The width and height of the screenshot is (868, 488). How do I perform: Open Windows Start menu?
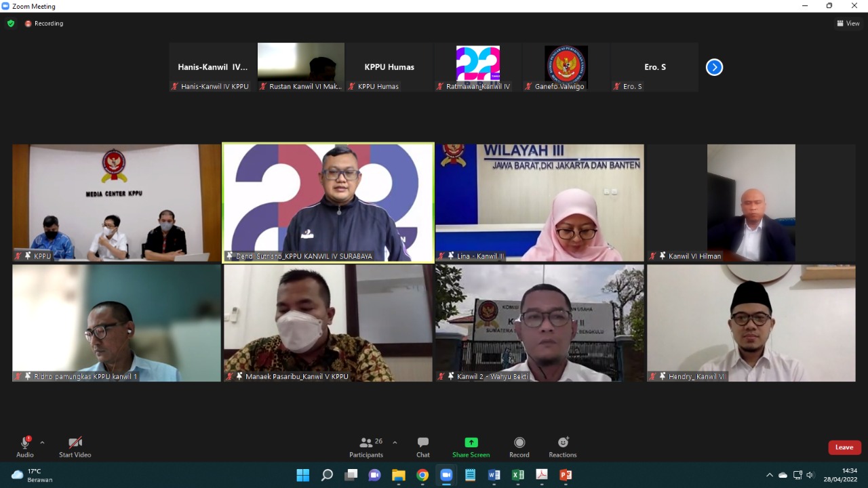click(x=302, y=475)
